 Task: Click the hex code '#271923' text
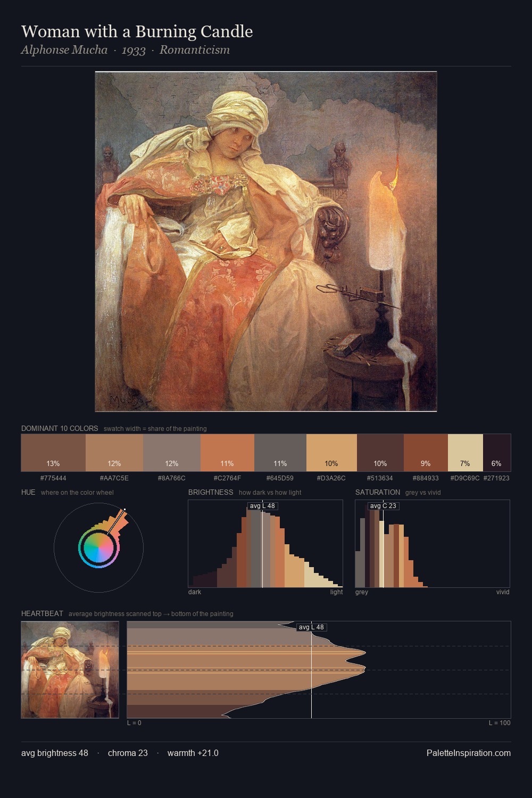pos(496,478)
